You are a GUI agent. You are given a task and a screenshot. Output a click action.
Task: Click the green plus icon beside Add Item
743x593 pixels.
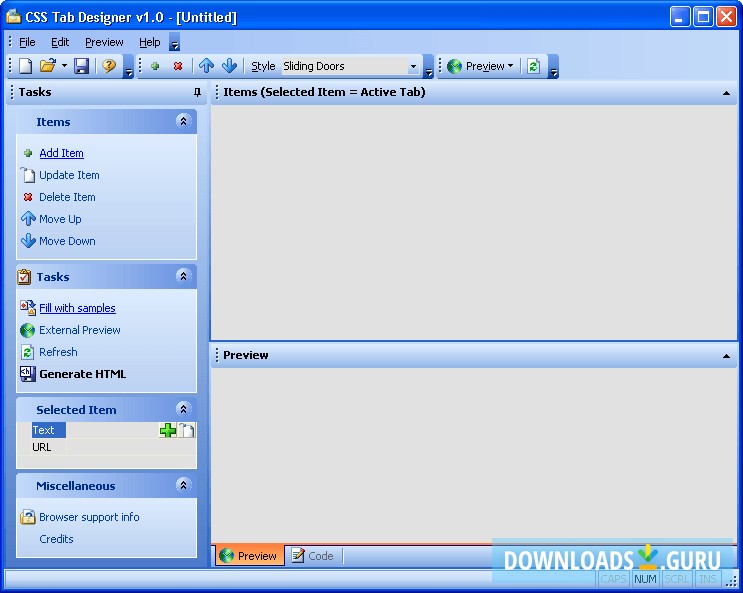(28, 153)
